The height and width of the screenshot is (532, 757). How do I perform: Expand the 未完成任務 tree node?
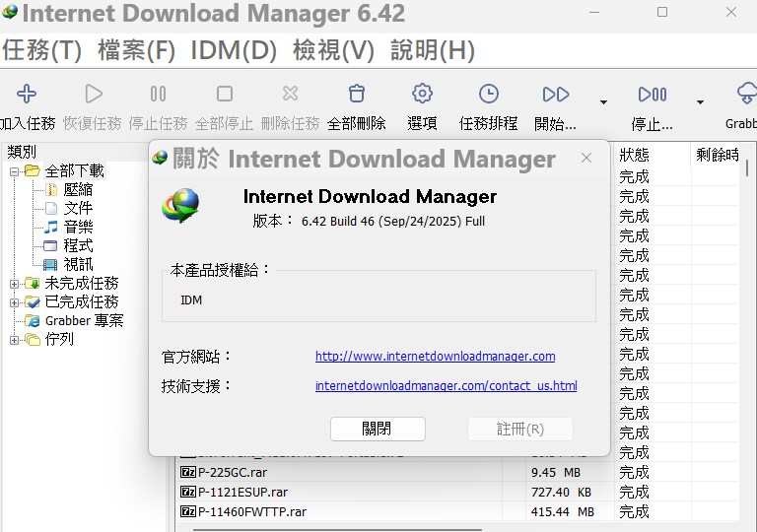coord(15,284)
